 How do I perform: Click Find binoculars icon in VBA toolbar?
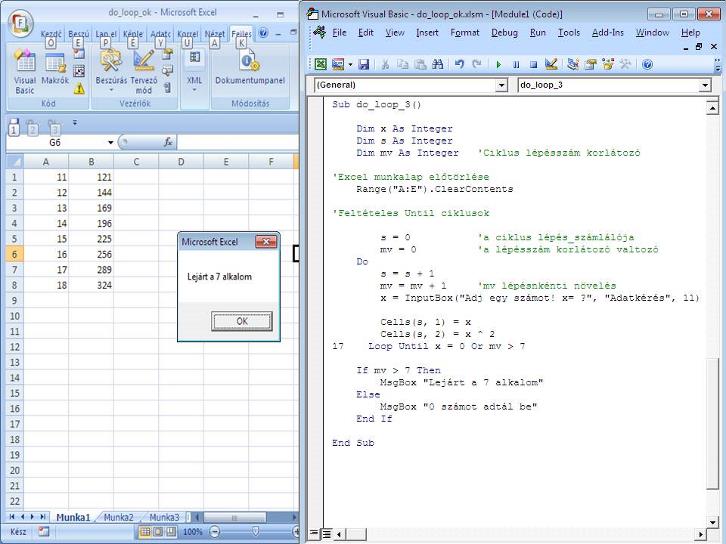pos(438,64)
